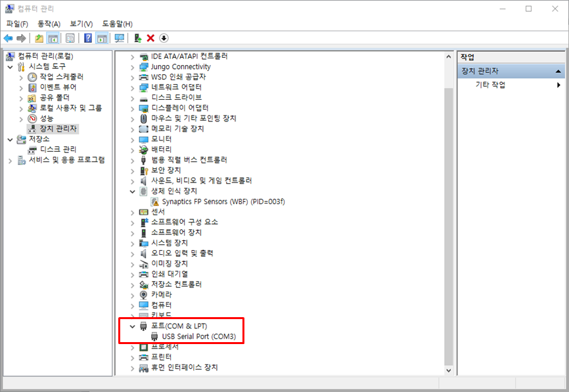Screen dimensions: 569x392
Task: Click the 보안 장치 key icon
Action: click(x=144, y=171)
